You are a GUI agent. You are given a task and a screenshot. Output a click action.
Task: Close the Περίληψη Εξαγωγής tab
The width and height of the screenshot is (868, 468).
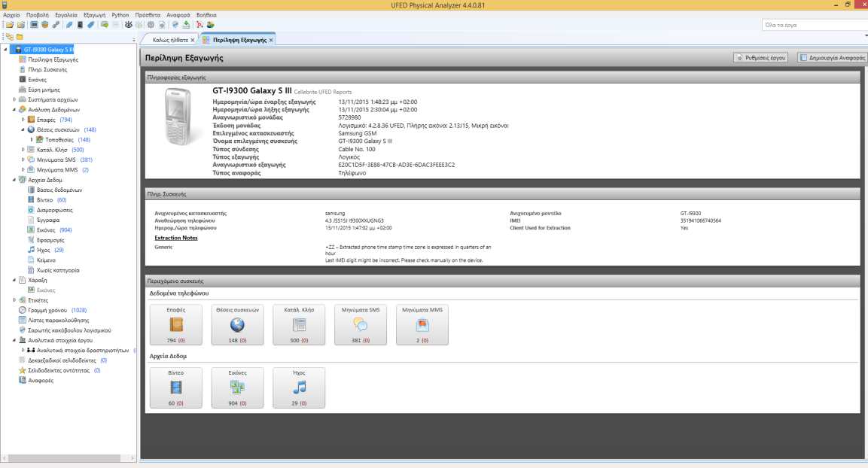pyautogui.click(x=271, y=40)
